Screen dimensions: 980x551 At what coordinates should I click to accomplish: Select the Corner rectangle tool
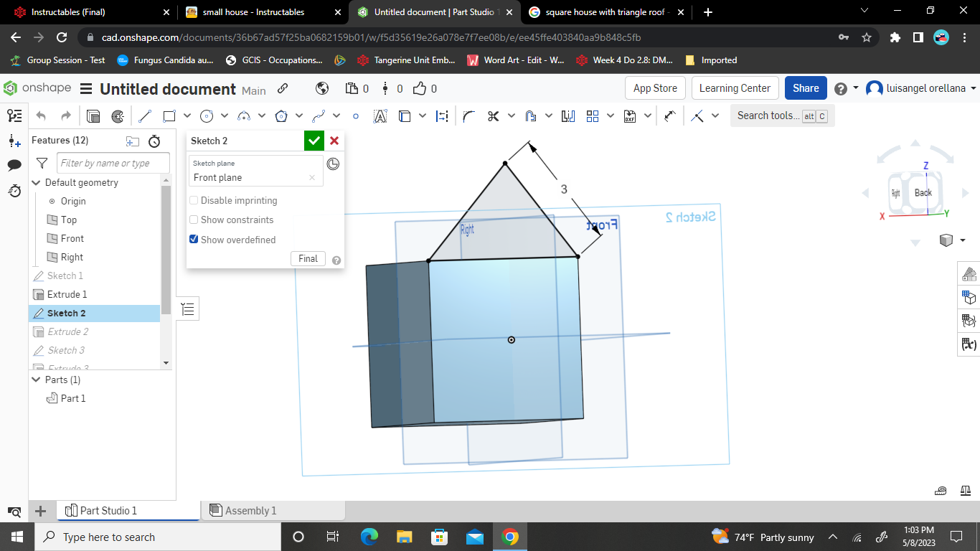(x=169, y=115)
